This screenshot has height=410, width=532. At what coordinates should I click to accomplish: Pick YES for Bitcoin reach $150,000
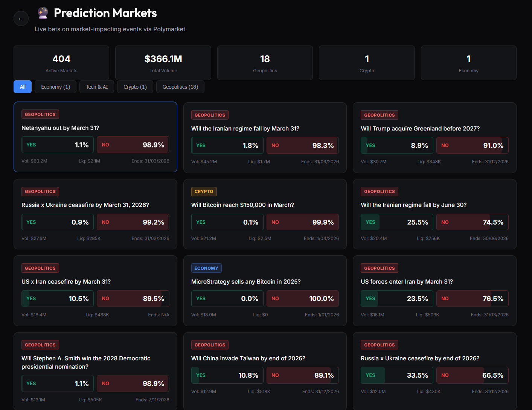pyautogui.click(x=227, y=222)
